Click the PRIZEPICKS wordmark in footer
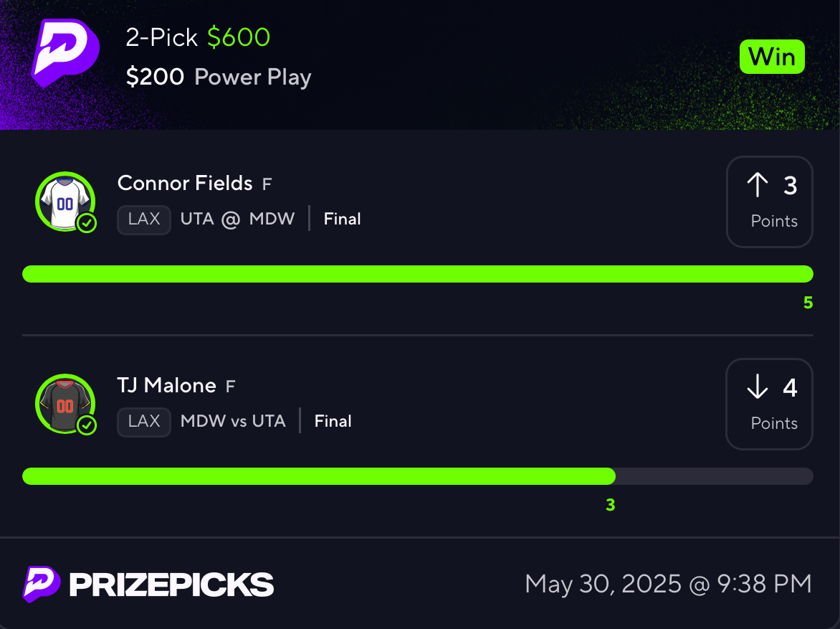The width and height of the screenshot is (840, 629). point(171,585)
